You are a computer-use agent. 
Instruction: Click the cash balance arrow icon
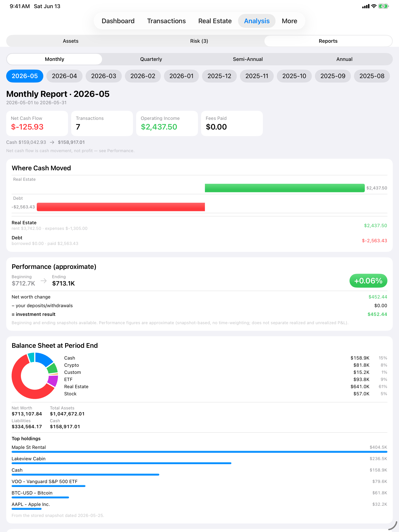tap(52, 142)
